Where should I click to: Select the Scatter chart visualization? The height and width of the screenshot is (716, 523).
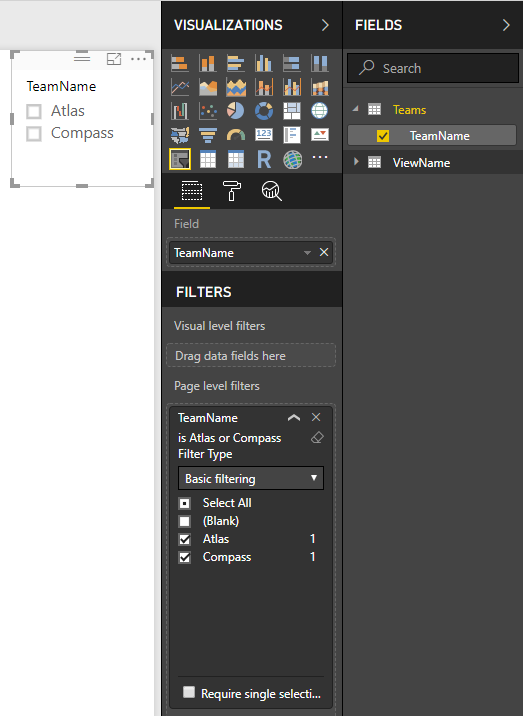(x=208, y=111)
